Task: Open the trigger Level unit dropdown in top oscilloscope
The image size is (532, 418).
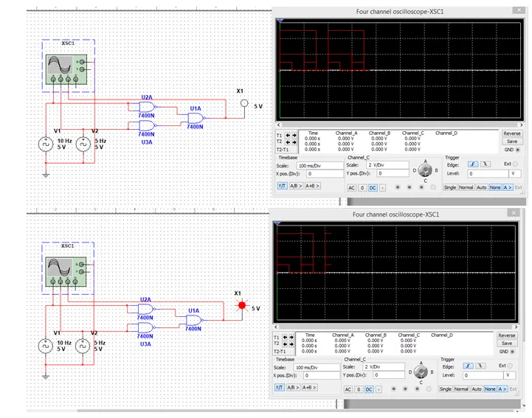Action: coord(511,173)
